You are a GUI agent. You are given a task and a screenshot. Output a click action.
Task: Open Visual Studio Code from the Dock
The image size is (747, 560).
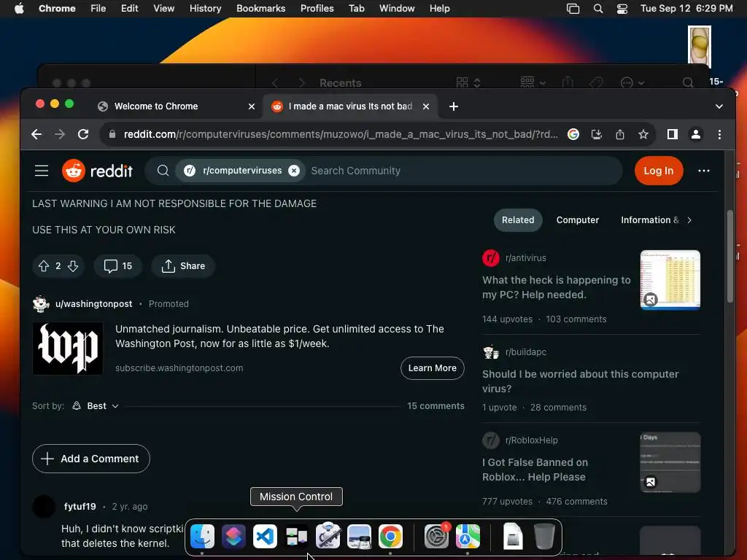click(265, 536)
